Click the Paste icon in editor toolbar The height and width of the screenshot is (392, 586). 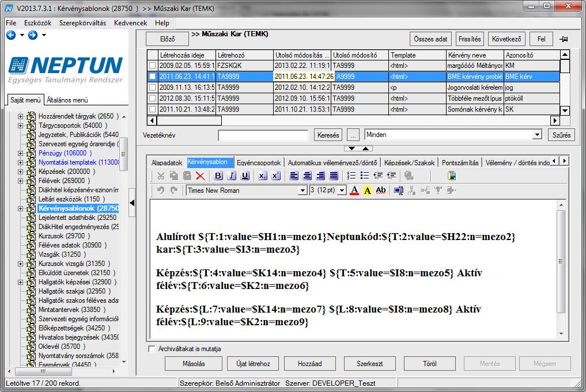pyautogui.click(x=187, y=176)
